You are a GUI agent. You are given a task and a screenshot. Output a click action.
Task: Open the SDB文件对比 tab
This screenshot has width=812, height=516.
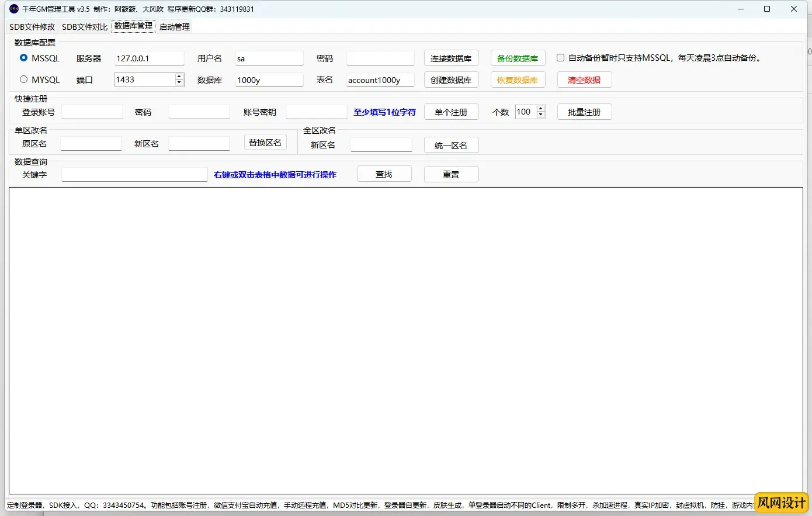pyautogui.click(x=85, y=27)
